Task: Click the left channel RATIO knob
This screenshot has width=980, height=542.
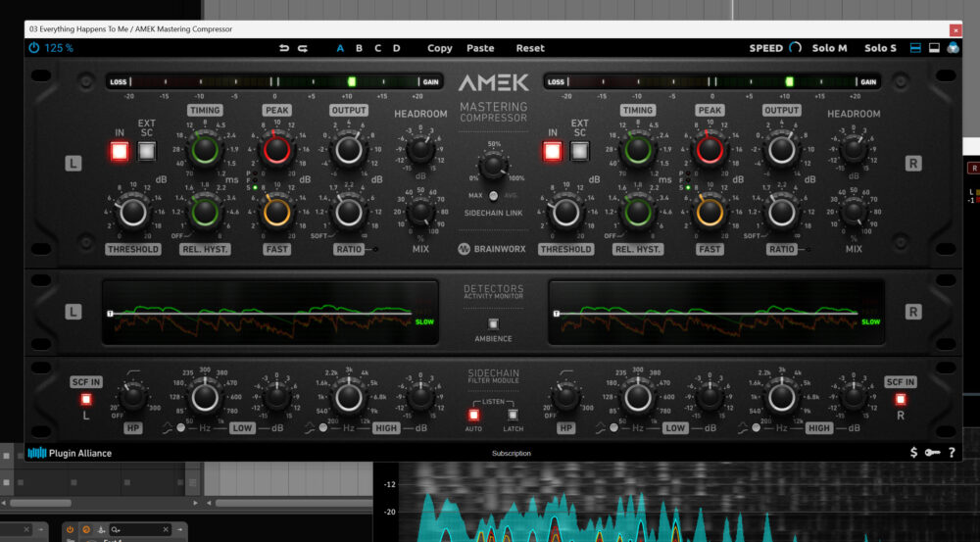Action: pyautogui.click(x=349, y=213)
